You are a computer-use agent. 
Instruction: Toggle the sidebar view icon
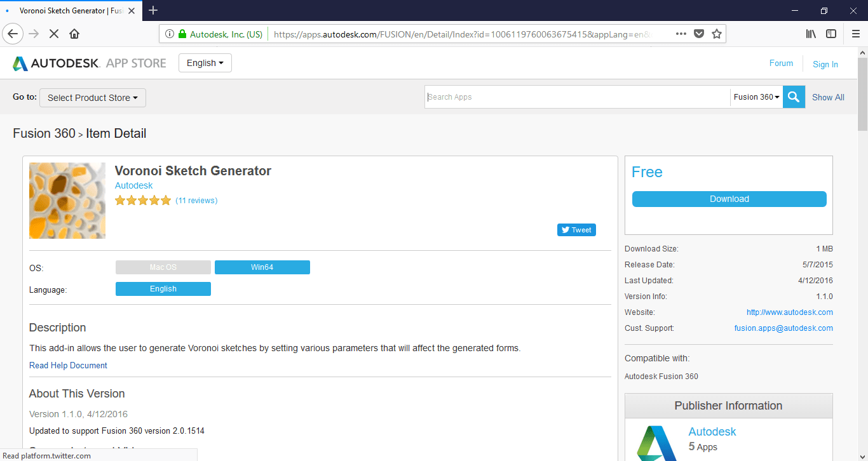pyautogui.click(x=831, y=34)
